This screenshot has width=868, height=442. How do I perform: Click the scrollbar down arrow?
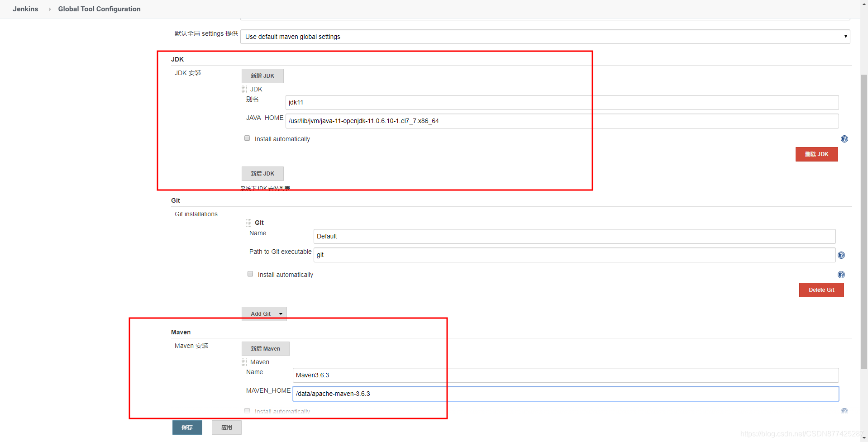[x=864, y=438]
